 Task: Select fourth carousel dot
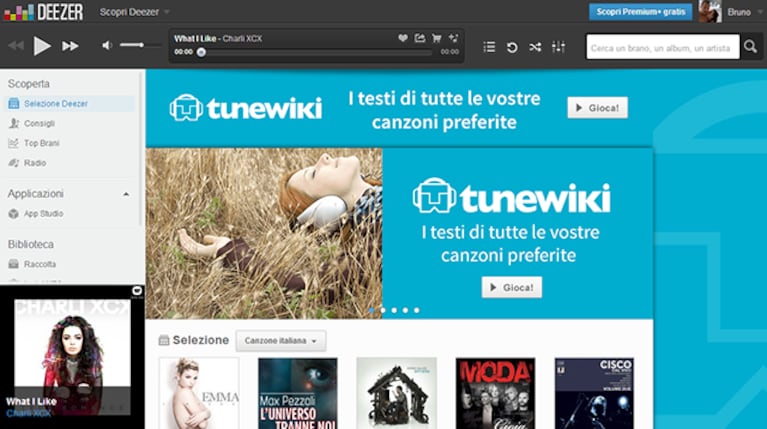[x=406, y=310]
